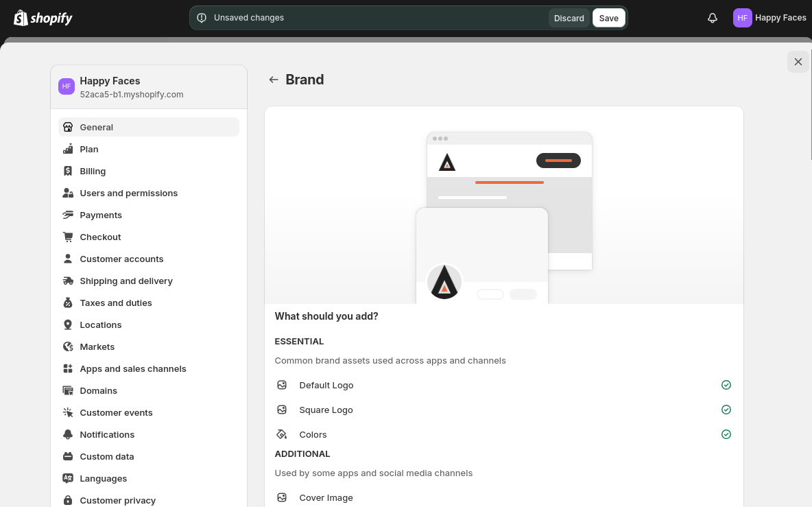Viewport: 812px width, 507px height.
Task: Click the HF avatar in top bar
Action: coord(742,18)
